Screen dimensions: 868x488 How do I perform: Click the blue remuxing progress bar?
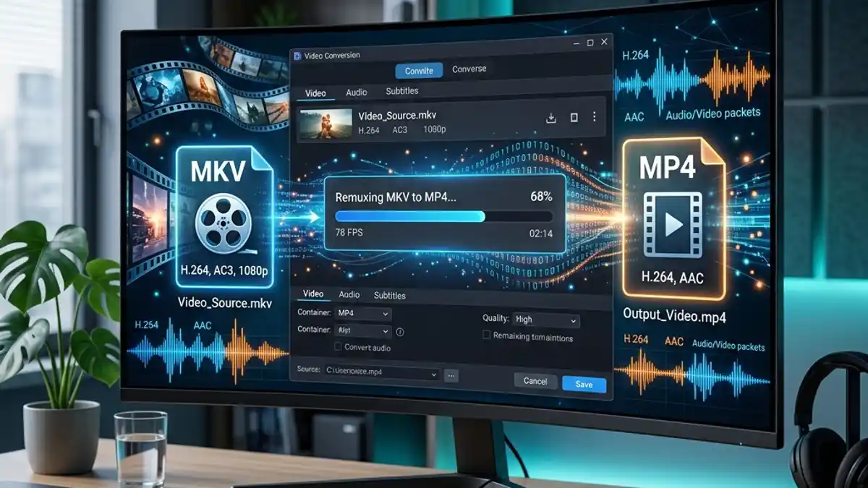coord(410,216)
